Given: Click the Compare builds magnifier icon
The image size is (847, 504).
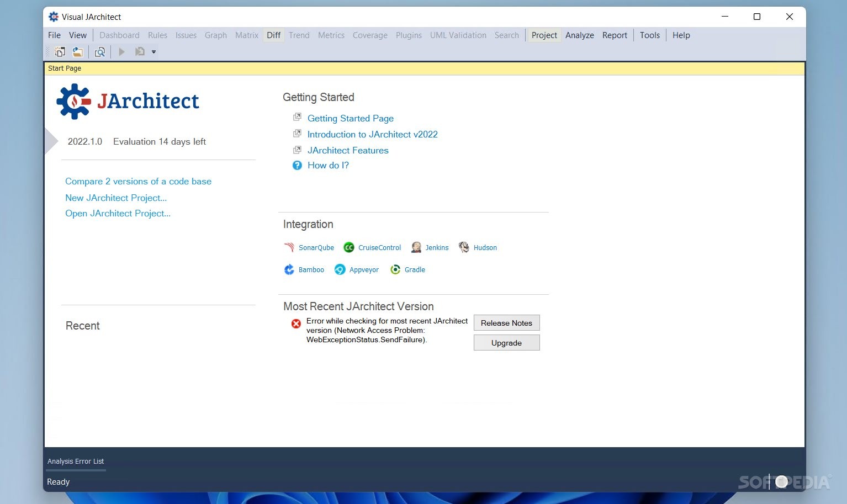Looking at the screenshot, I should coord(100,52).
